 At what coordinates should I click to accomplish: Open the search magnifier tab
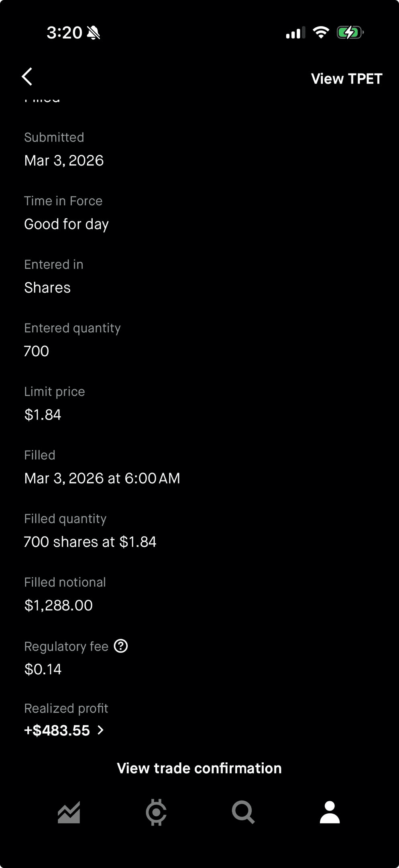pos(243,812)
